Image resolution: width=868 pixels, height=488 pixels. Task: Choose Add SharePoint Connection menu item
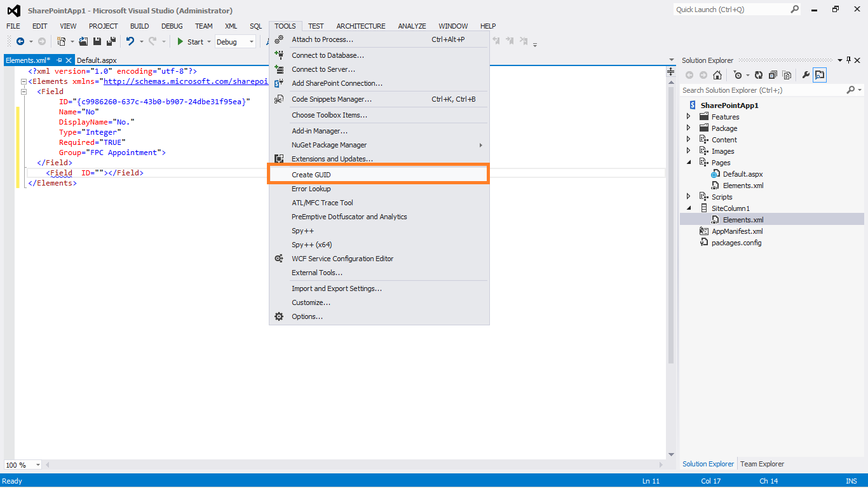pyautogui.click(x=379, y=83)
